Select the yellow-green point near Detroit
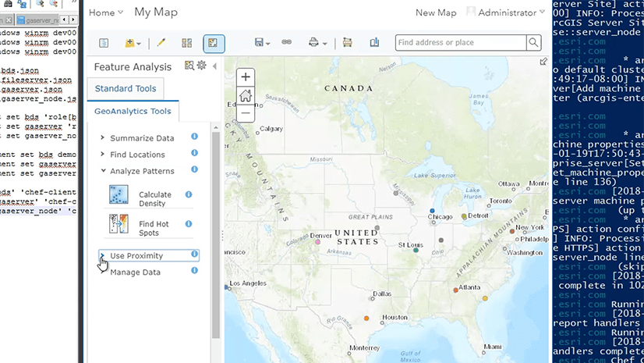The width and height of the screenshot is (644, 363). tap(464, 215)
